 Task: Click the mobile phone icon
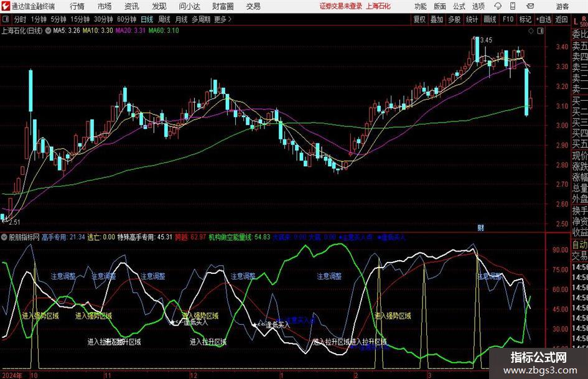pos(513,6)
